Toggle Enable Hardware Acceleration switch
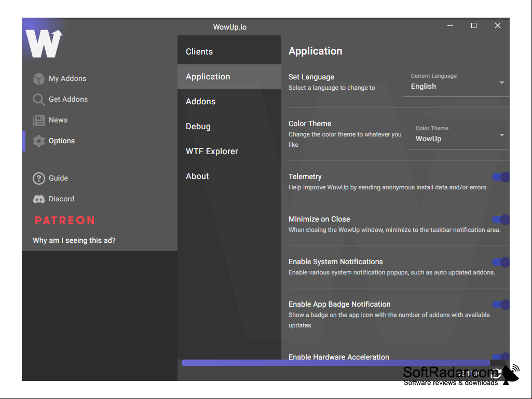The width and height of the screenshot is (532, 399). (x=501, y=356)
